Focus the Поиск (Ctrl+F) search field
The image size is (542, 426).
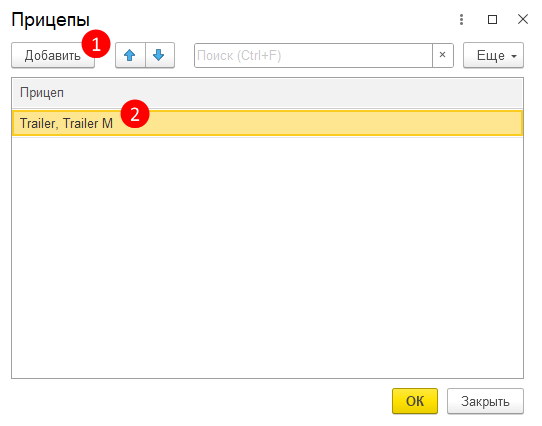[313, 55]
